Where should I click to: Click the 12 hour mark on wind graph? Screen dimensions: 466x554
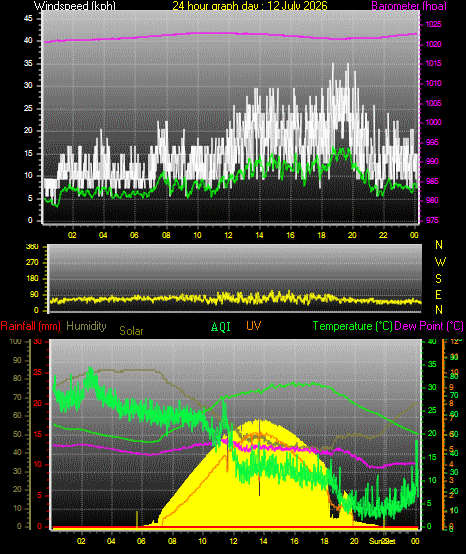(228, 235)
